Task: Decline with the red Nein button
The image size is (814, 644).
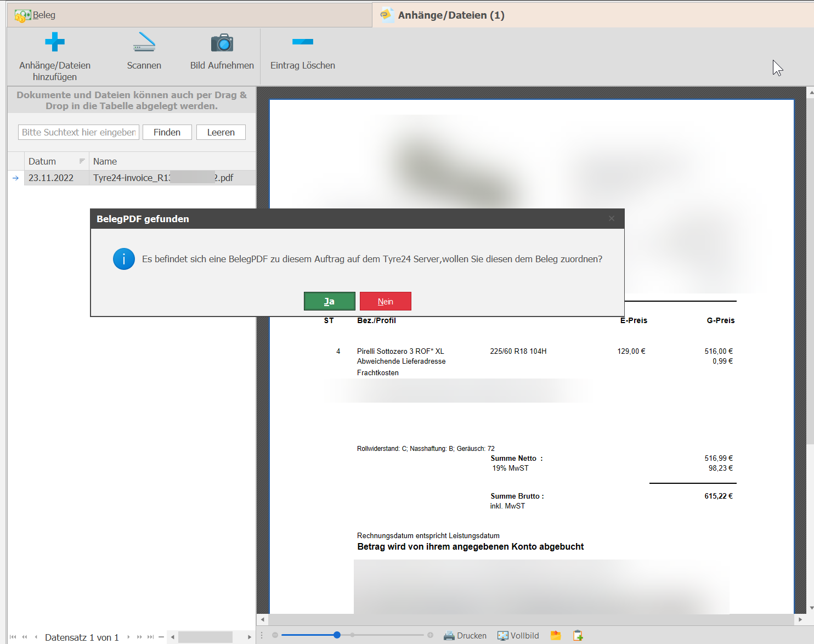Action: pos(386,301)
